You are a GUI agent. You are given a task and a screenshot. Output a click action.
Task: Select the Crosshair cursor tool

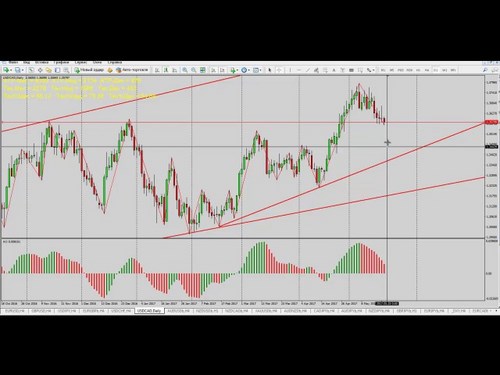[x=279, y=70]
